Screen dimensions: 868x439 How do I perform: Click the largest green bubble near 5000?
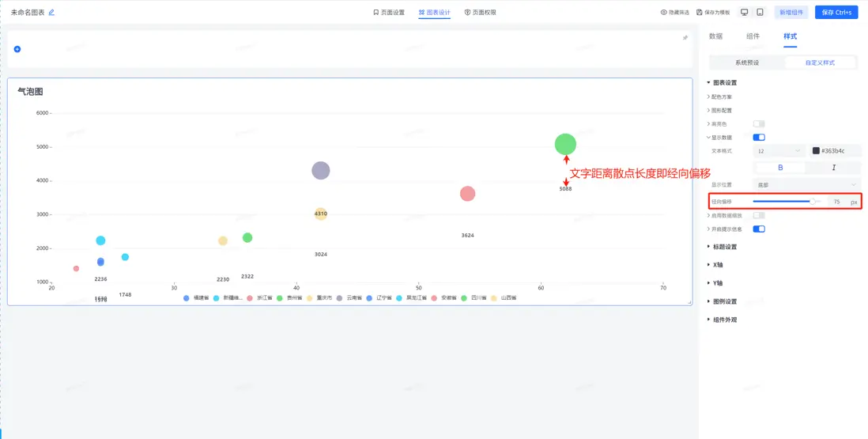tap(565, 145)
